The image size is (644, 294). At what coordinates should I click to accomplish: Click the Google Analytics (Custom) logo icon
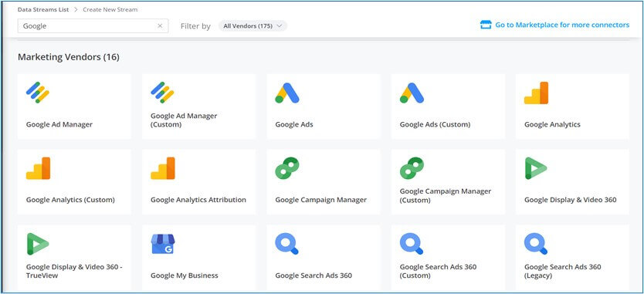click(x=38, y=168)
